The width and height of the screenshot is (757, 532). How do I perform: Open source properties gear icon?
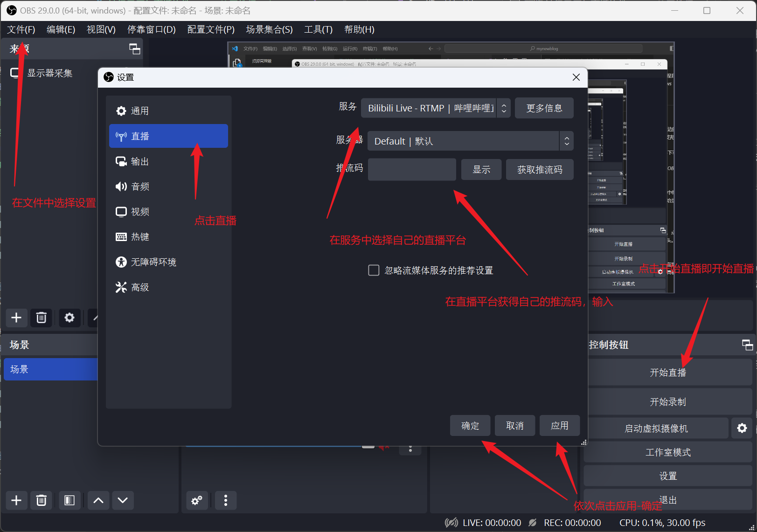(x=69, y=318)
